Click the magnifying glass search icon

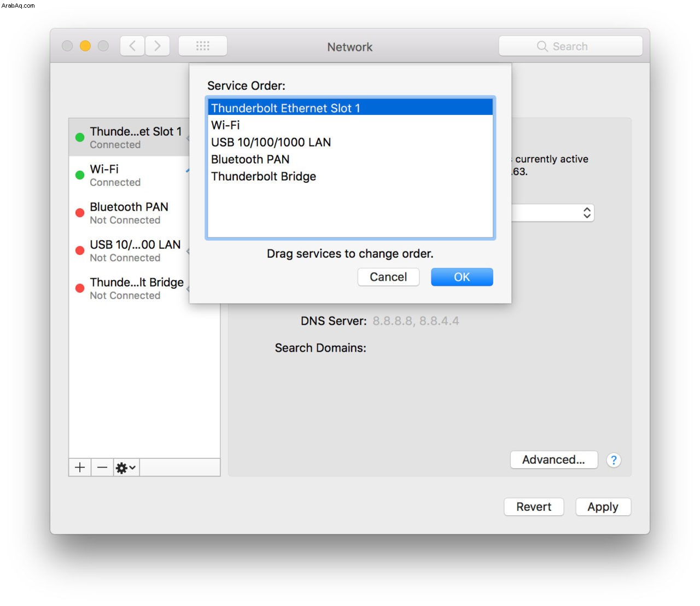[542, 46]
